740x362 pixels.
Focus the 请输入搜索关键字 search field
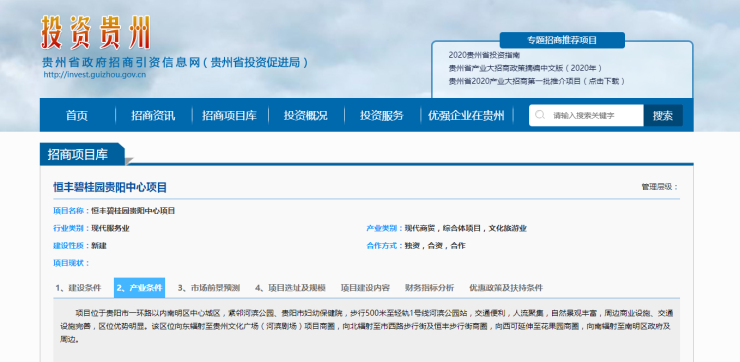[x=586, y=115]
